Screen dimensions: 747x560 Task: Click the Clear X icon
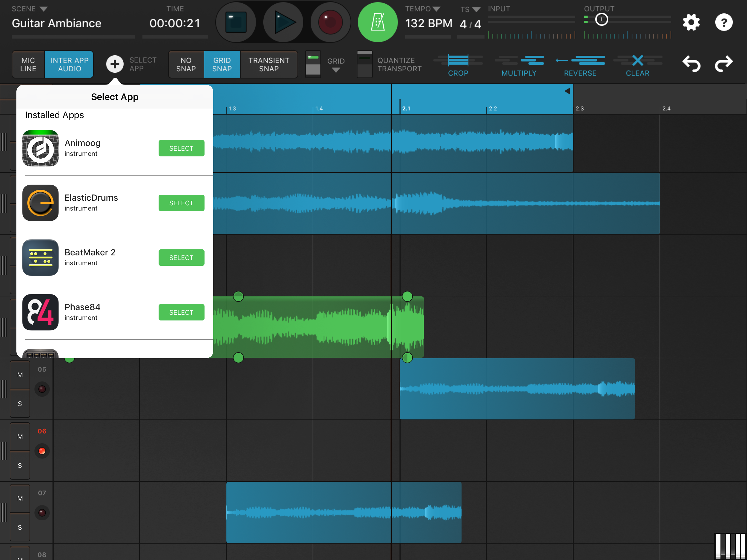637,61
